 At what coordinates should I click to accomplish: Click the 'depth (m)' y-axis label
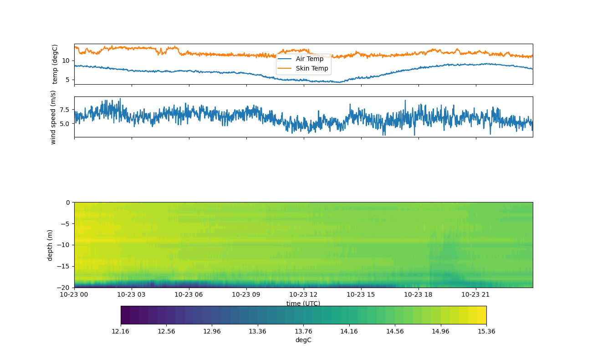coord(50,245)
